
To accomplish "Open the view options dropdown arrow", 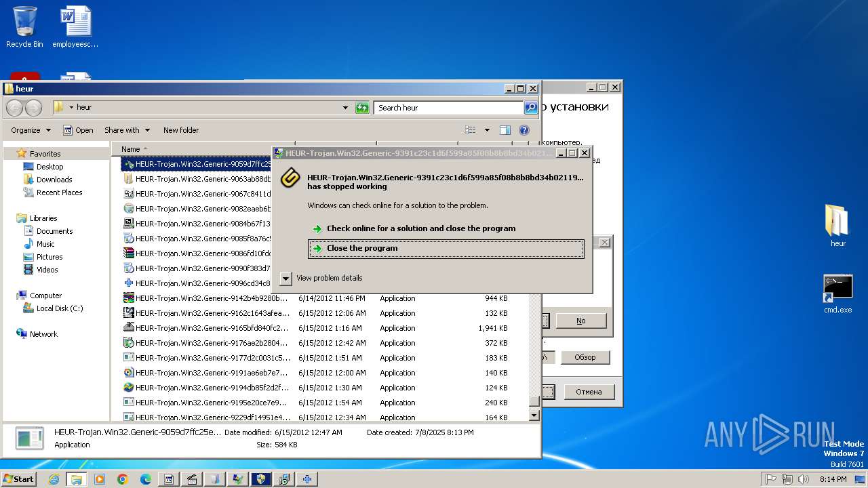I will pyautogui.click(x=487, y=130).
